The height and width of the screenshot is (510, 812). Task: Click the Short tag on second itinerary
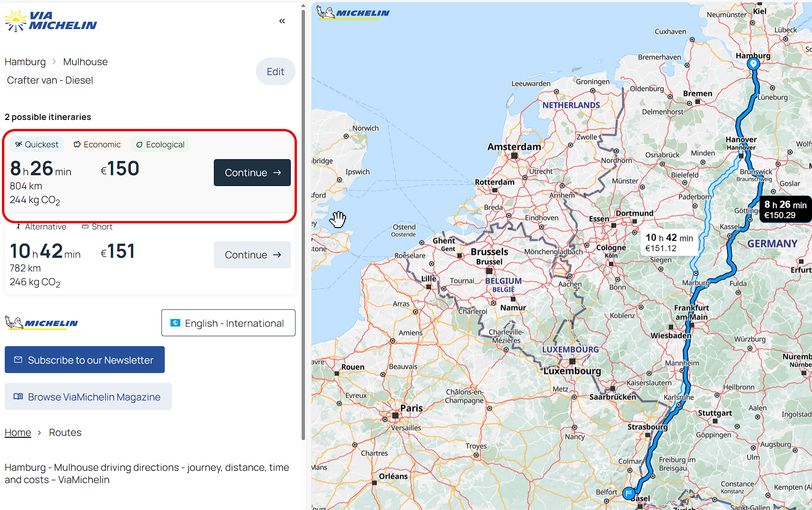coord(97,227)
